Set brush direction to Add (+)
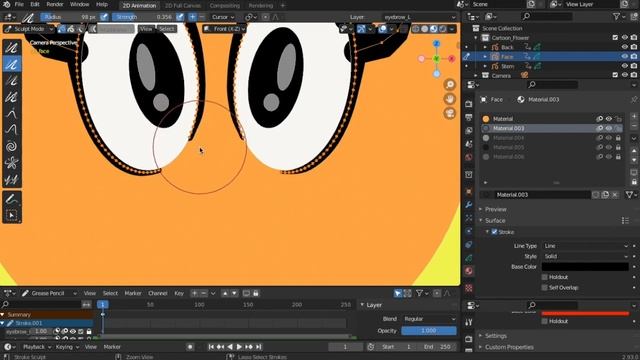Screen dimensions: 640x360 tap(192, 17)
